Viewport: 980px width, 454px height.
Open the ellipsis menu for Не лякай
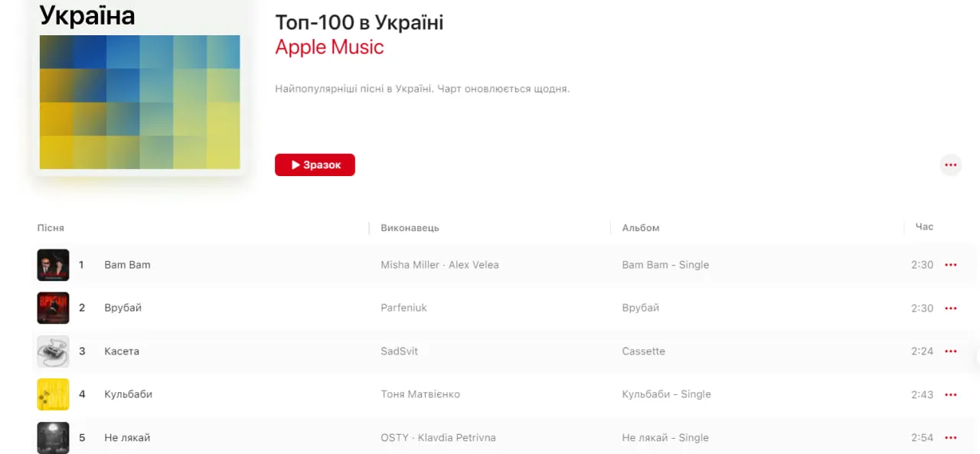[951, 437]
